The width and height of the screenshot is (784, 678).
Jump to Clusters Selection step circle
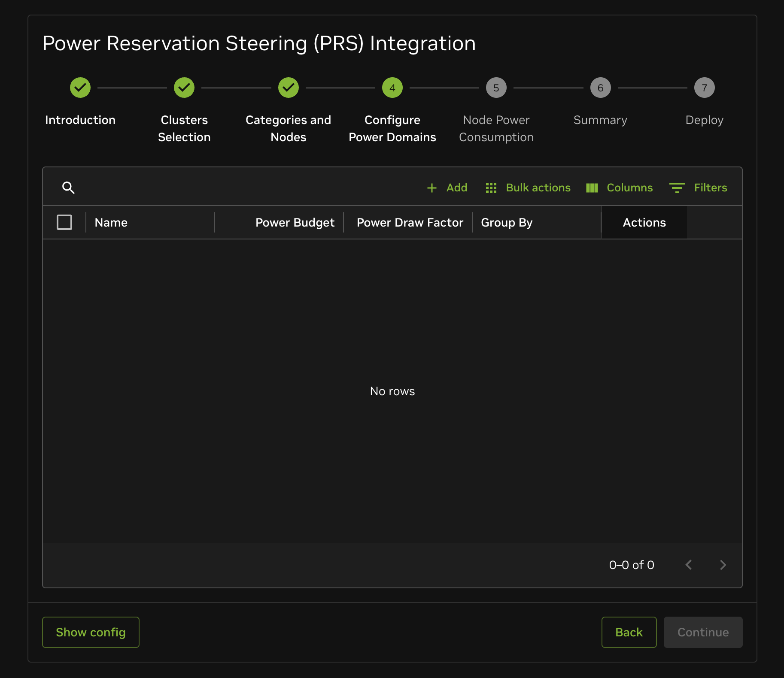[184, 88]
